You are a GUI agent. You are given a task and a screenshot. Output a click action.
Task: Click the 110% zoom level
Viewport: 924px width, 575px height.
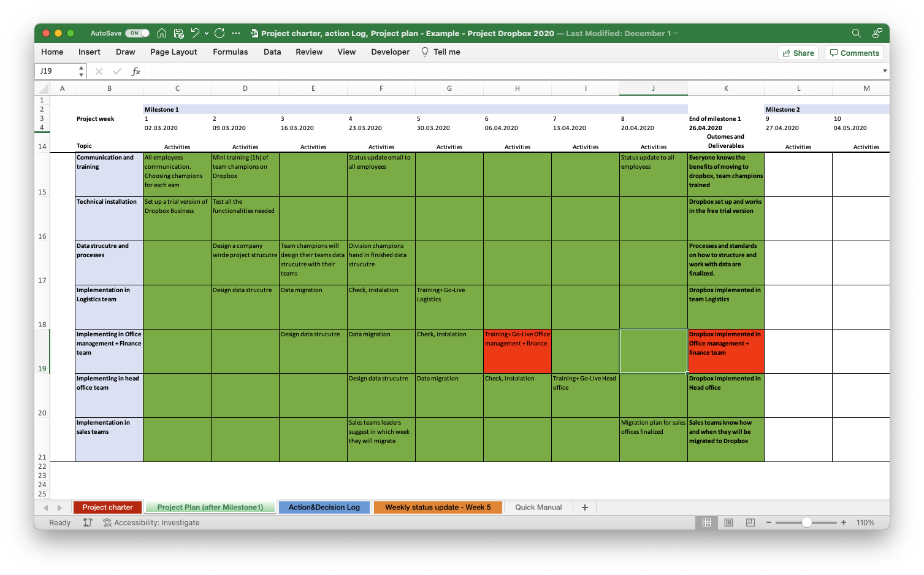[x=866, y=523]
